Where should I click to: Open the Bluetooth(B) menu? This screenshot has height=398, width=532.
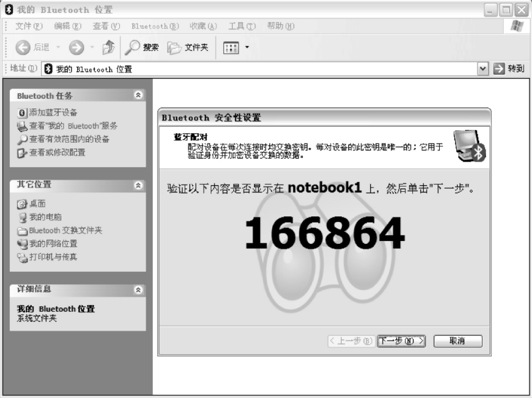click(x=155, y=26)
